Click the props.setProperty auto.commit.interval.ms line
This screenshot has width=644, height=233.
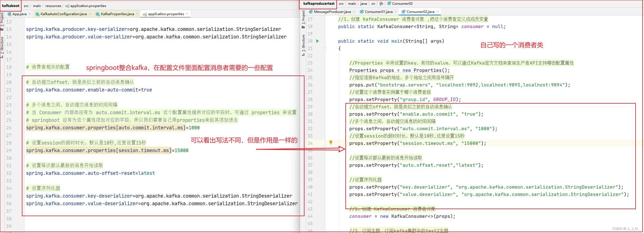[423, 129]
